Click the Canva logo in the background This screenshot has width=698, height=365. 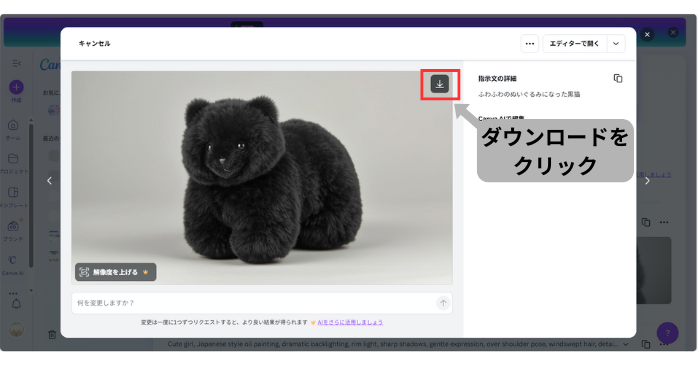[50, 65]
